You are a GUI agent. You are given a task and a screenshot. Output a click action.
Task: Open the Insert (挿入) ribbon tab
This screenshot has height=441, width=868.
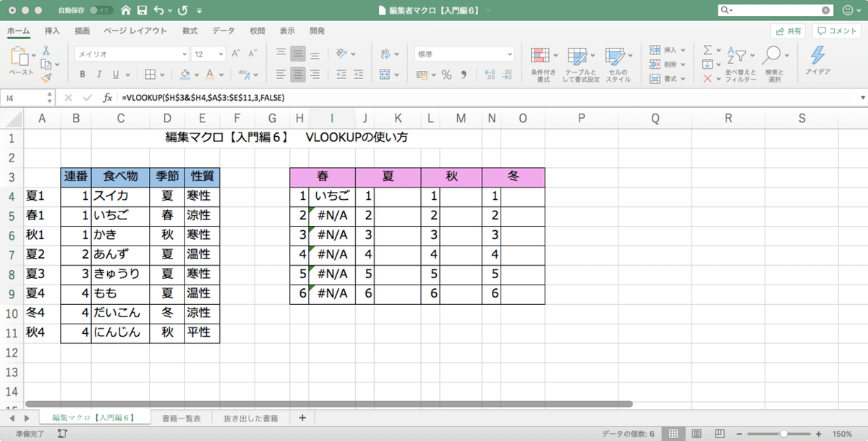pos(52,31)
